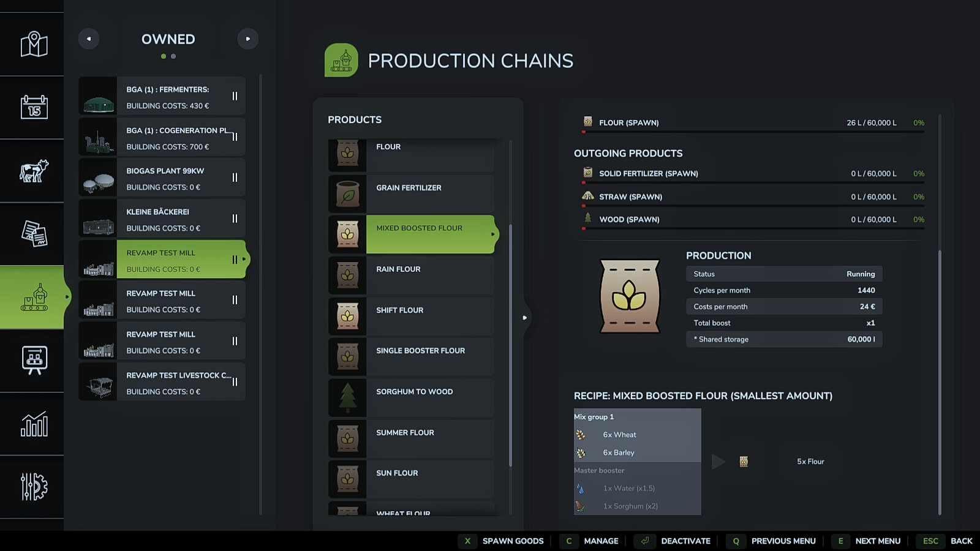The height and width of the screenshot is (551, 980).
Task: Click the Water booster droplet icon
Action: coord(580,489)
